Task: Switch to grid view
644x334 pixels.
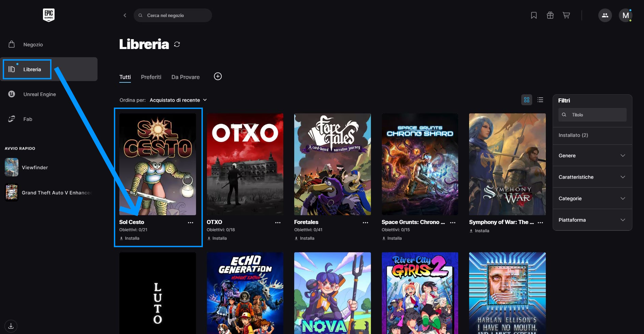Action: point(527,100)
